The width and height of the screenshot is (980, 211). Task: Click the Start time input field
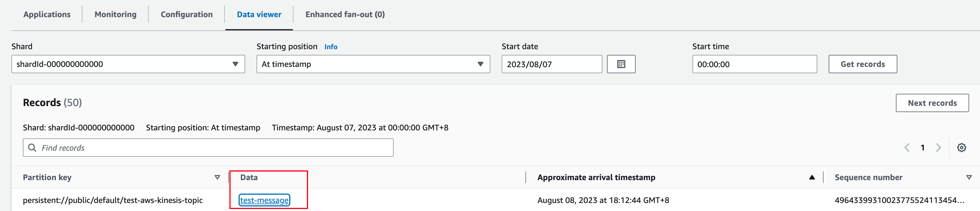[x=754, y=64]
